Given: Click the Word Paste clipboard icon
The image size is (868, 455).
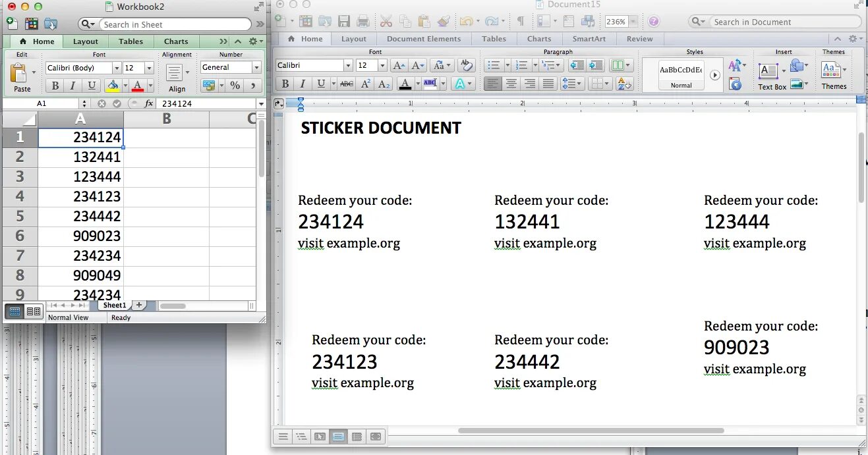Looking at the screenshot, I should click(424, 22).
